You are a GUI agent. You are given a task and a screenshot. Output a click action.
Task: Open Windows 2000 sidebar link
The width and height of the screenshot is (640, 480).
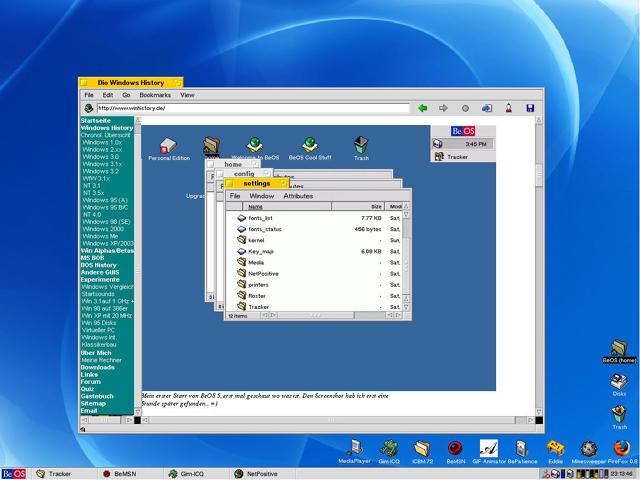point(103,229)
